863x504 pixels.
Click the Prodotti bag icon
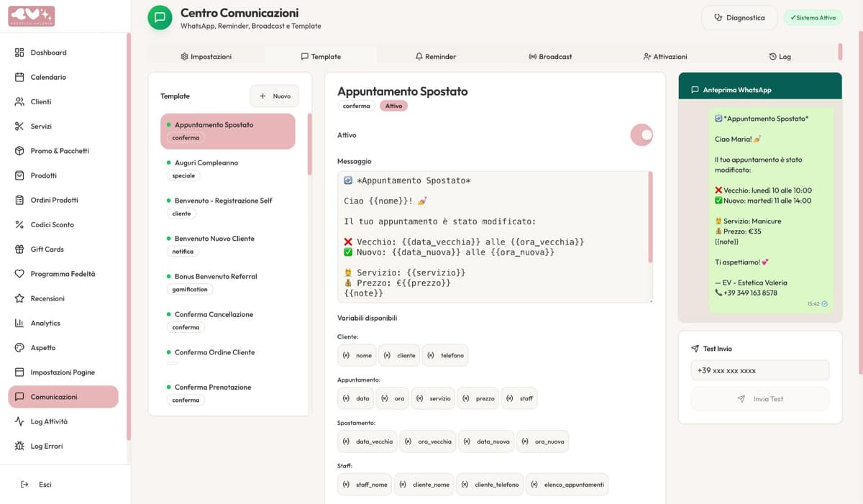(x=19, y=175)
